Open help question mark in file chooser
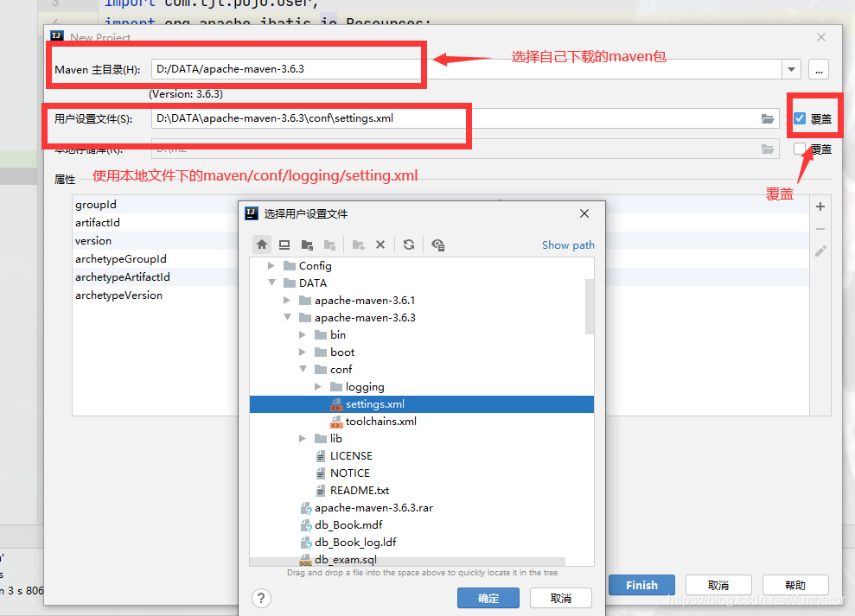The width and height of the screenshot is (855, 616). coord(261,599)
